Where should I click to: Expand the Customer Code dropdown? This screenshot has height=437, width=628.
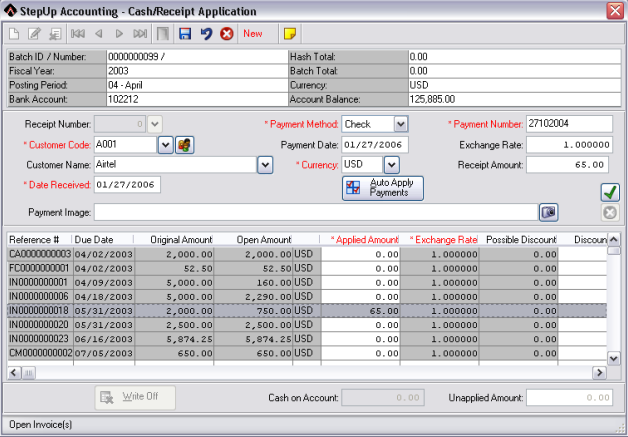pos(165,145)
